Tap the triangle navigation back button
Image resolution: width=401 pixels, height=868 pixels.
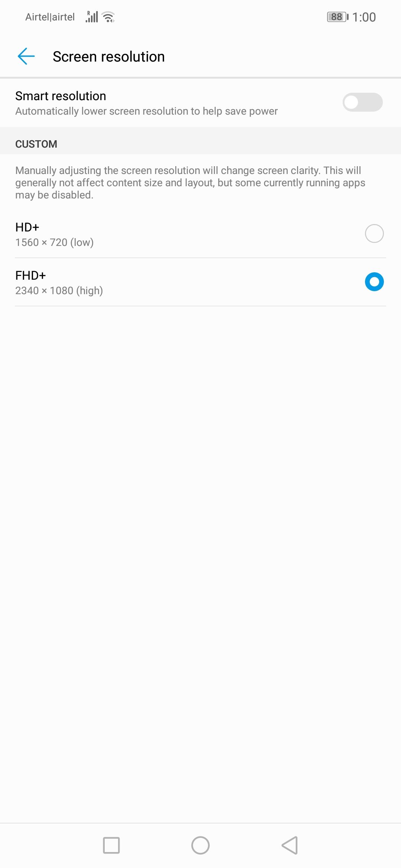pos(290,845)
